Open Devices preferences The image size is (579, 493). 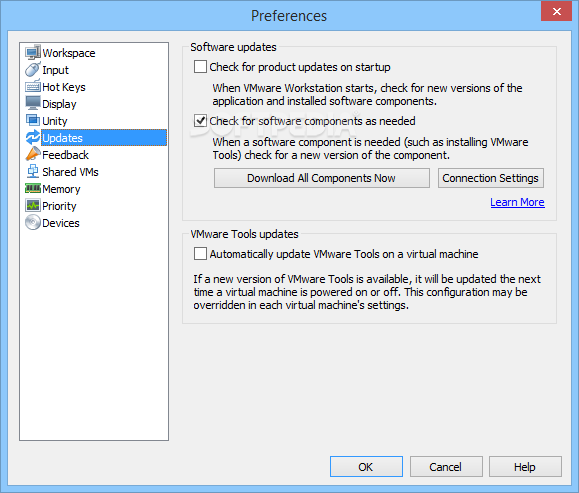(x=61, y=223)
